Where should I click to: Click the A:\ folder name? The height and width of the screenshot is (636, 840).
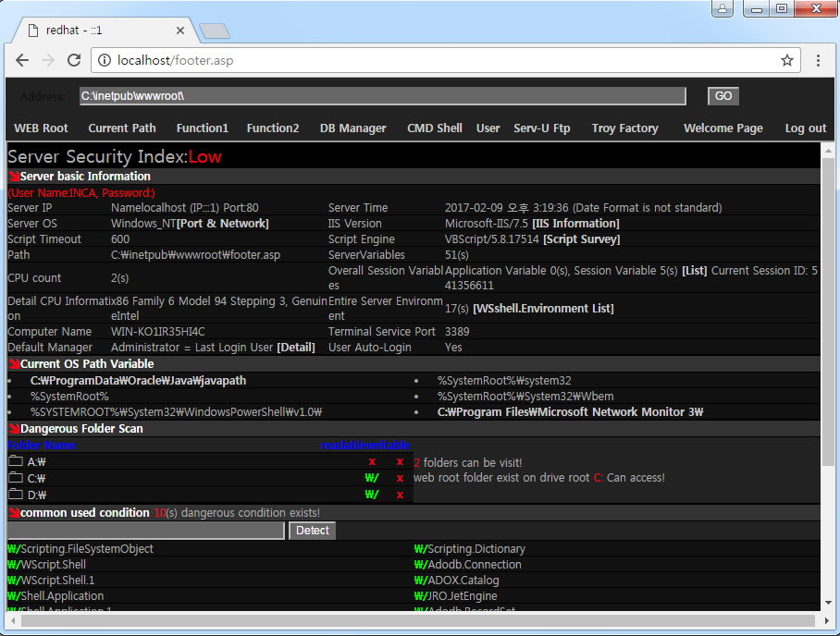pos(36,462)
